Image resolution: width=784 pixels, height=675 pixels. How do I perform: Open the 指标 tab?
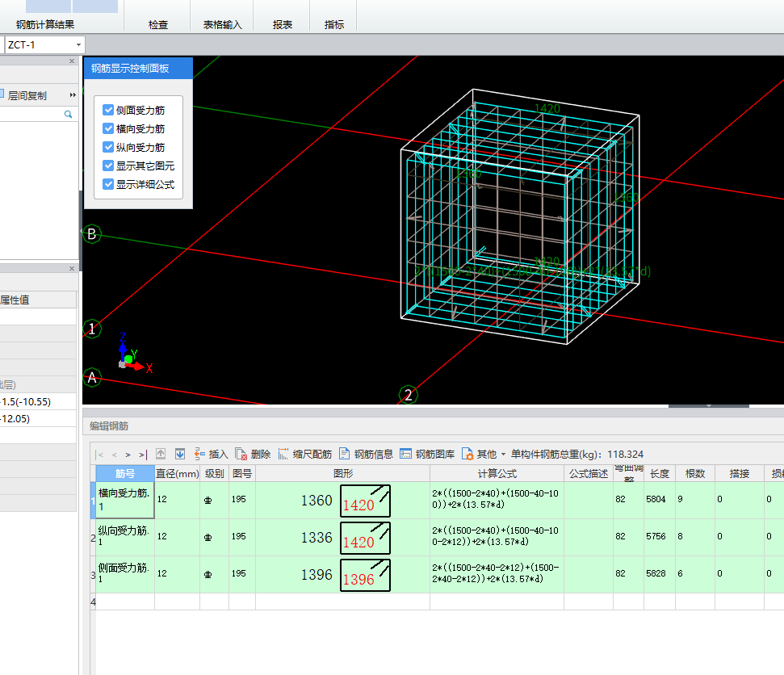[x=334, y=24]
